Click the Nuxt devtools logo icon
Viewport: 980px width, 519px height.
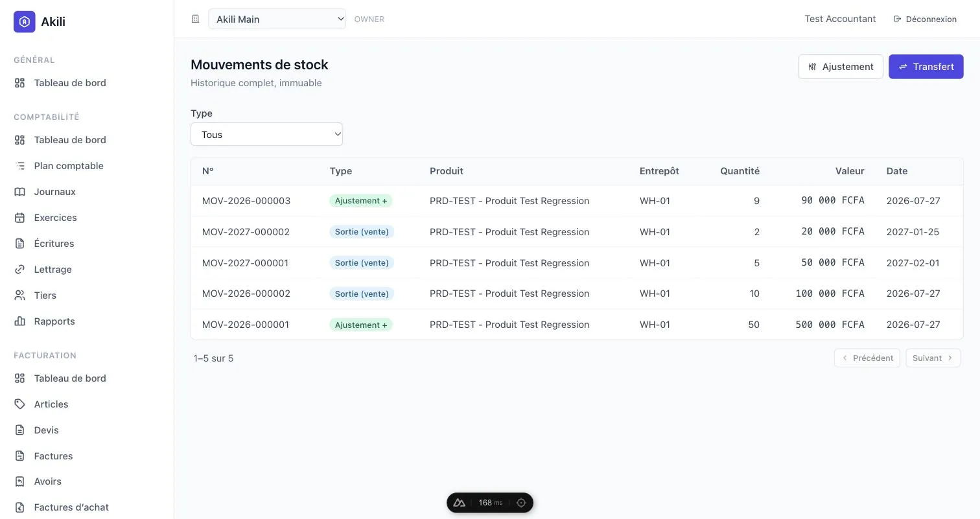pyautogui.click(x=460, y=503)
